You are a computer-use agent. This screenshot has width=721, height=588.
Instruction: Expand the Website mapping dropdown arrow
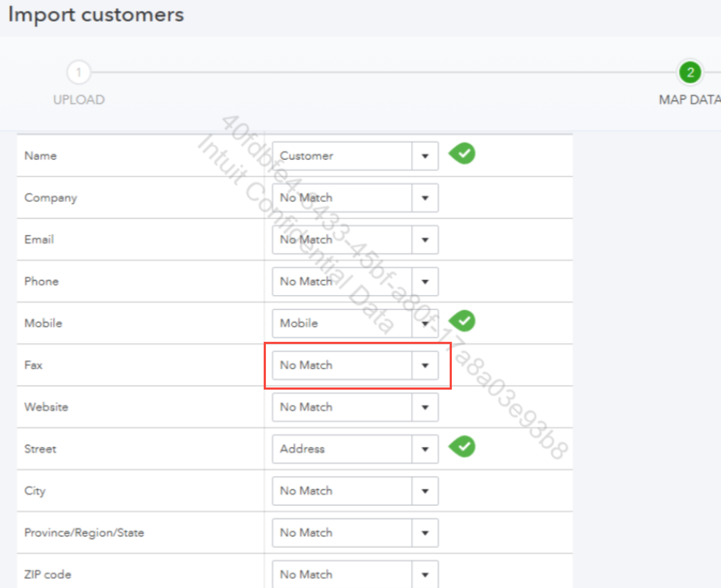click(x=425, y=407)
